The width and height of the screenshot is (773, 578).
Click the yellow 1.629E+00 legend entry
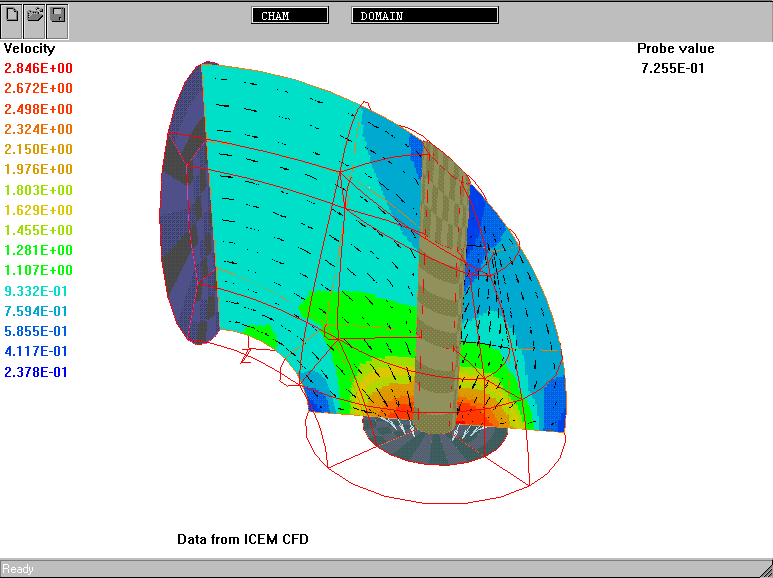[39, 210]
